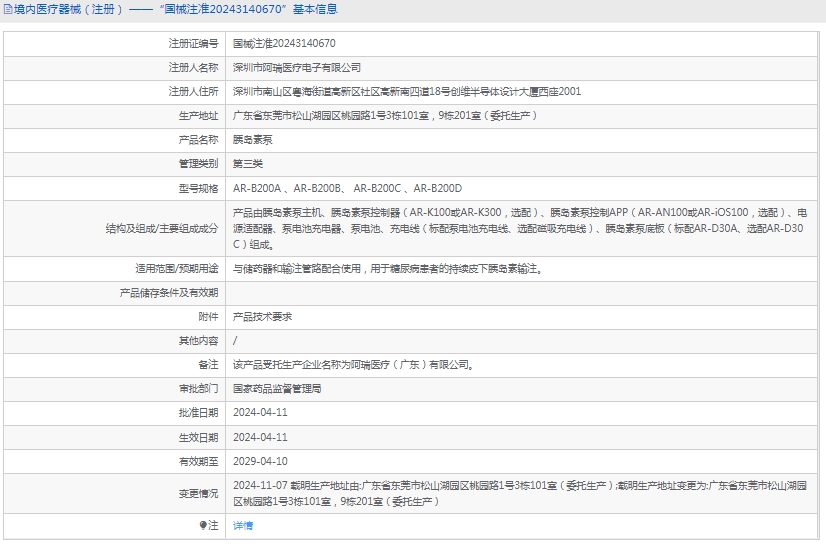Click the 变更情况 change record text
Image resolution: width=826 pixels, height=546 pixels.
point(519,493)
